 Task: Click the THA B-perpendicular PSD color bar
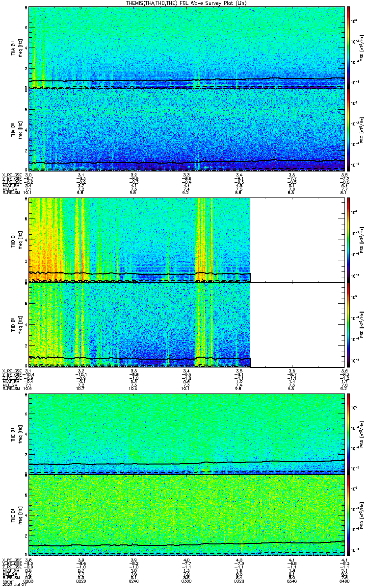point(348,48)
